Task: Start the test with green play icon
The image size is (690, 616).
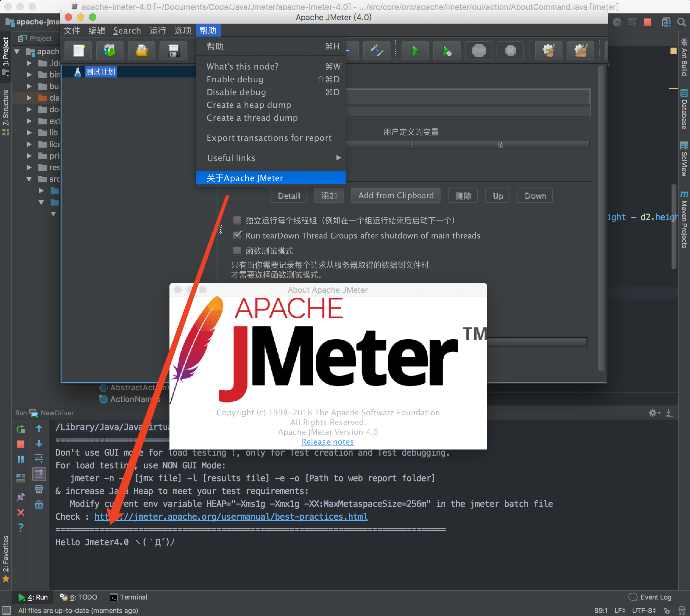Action: click(x=415, y=51)
